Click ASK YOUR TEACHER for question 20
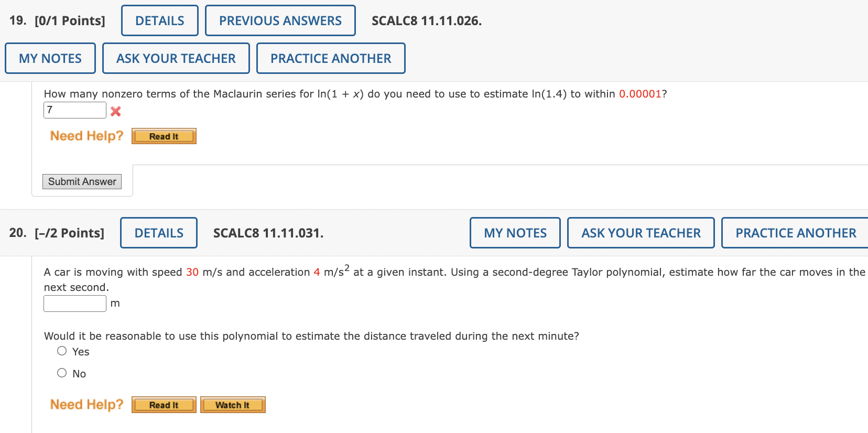This screenshot has height=433, width=868. 641,232
